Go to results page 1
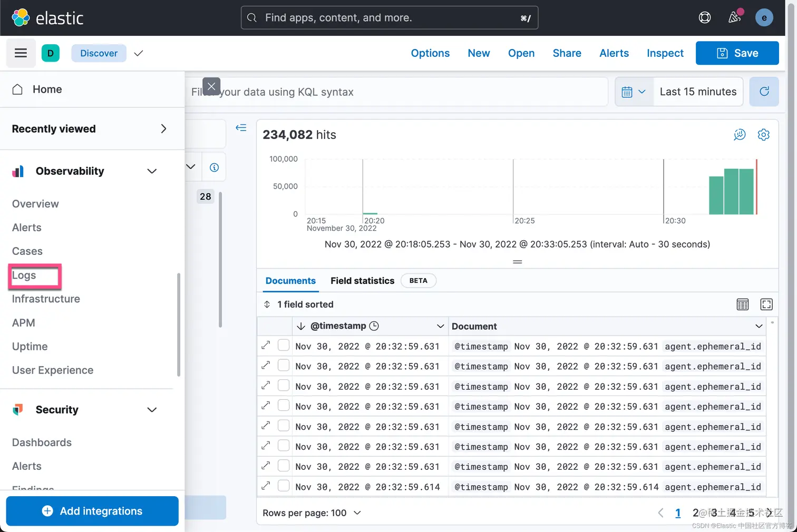The height and width of the screenshot is (532, 797). coord(678,513)
